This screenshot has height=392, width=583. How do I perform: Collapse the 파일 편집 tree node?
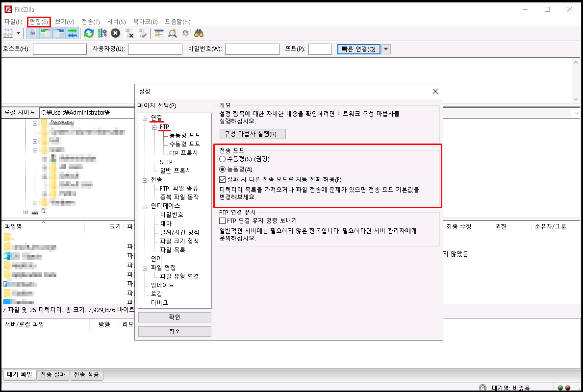point(145,269)
